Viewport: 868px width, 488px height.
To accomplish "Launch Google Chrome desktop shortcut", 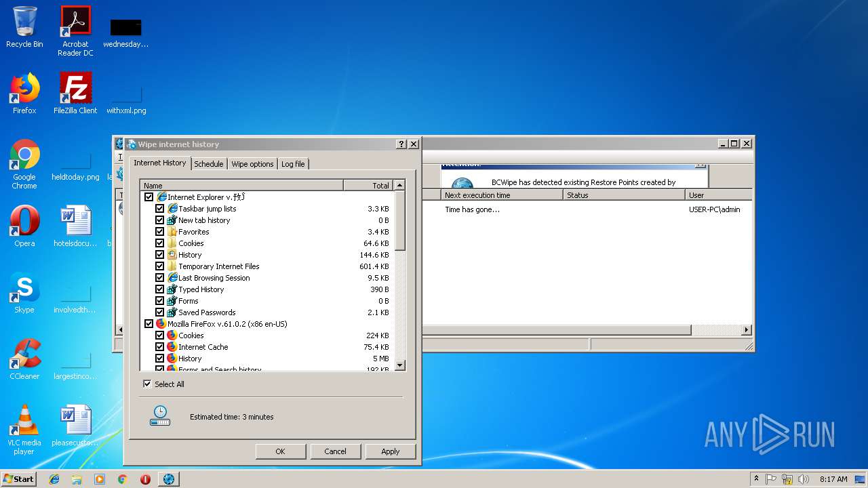I will 24,163.
